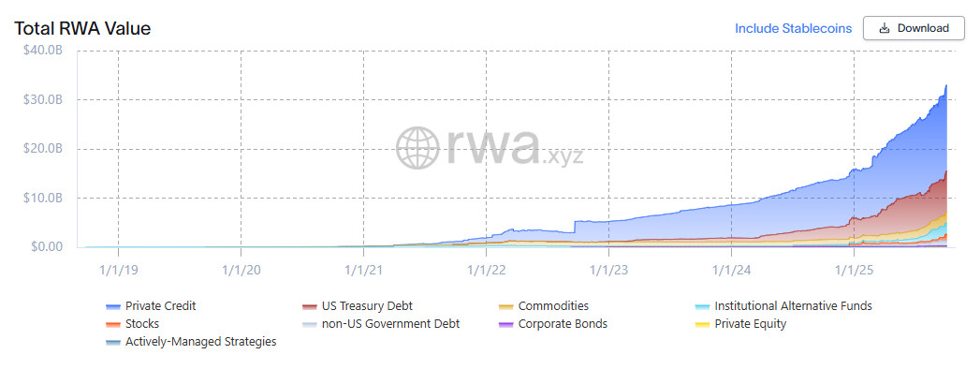The height and width of the screenshot is (384, 980).
Task: Toggle Private Credit legend series
Action: tap(160, 306)
